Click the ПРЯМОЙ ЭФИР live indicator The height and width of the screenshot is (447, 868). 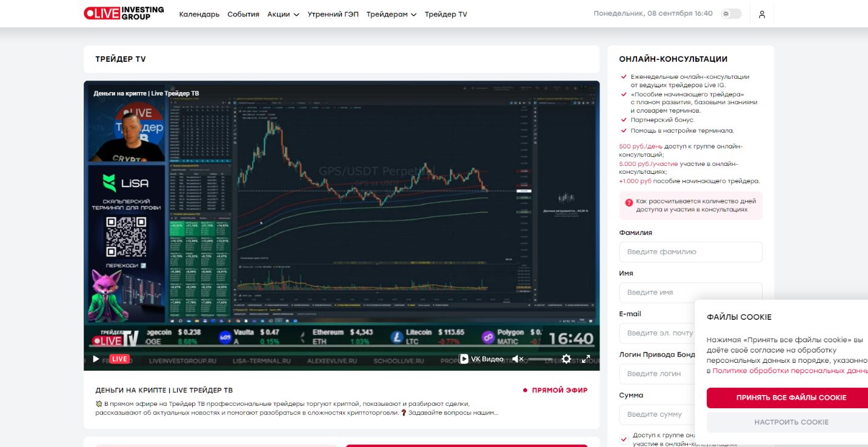coord(555,390)
